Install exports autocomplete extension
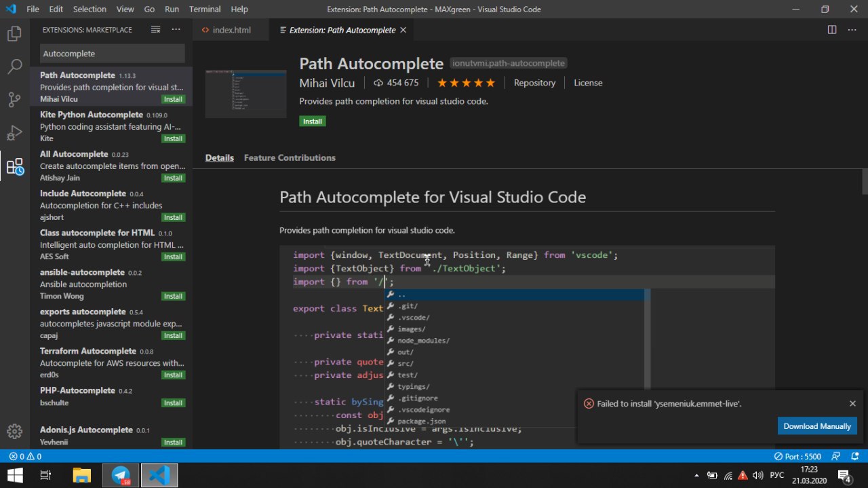 (173, 335)
